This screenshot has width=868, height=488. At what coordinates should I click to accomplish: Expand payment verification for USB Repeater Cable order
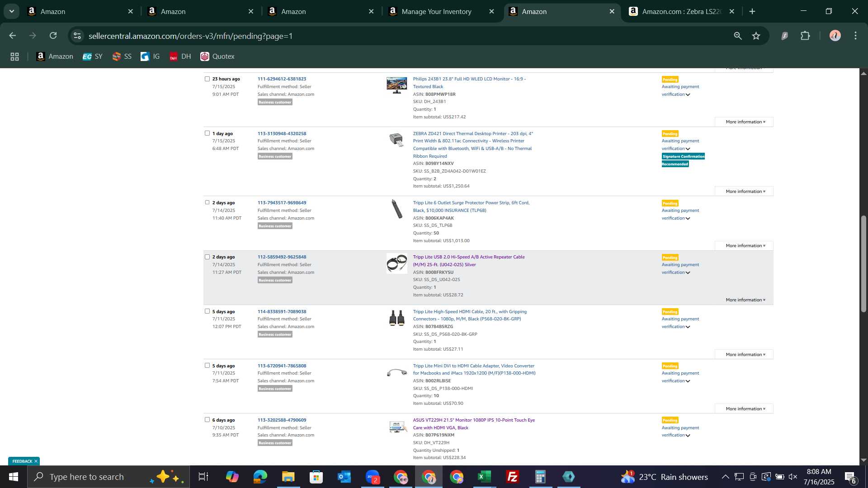pyautogui.click(x=688, y=272)
